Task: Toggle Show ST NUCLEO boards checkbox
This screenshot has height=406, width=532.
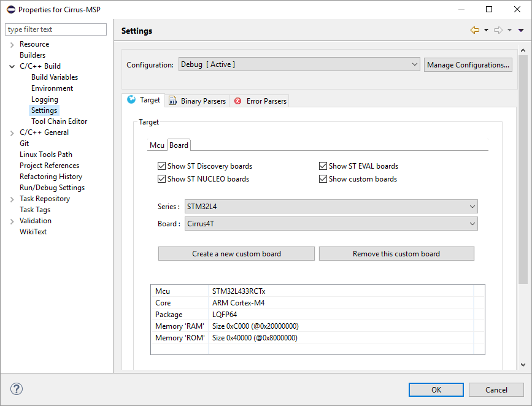Action: [161, 178]
